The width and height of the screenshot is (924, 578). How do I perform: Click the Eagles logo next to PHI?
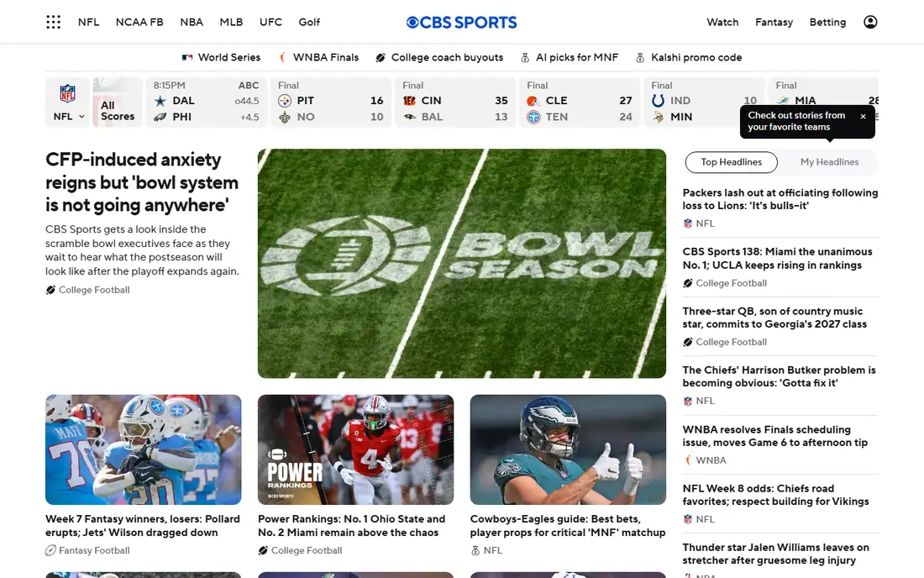tap(160, 117)
